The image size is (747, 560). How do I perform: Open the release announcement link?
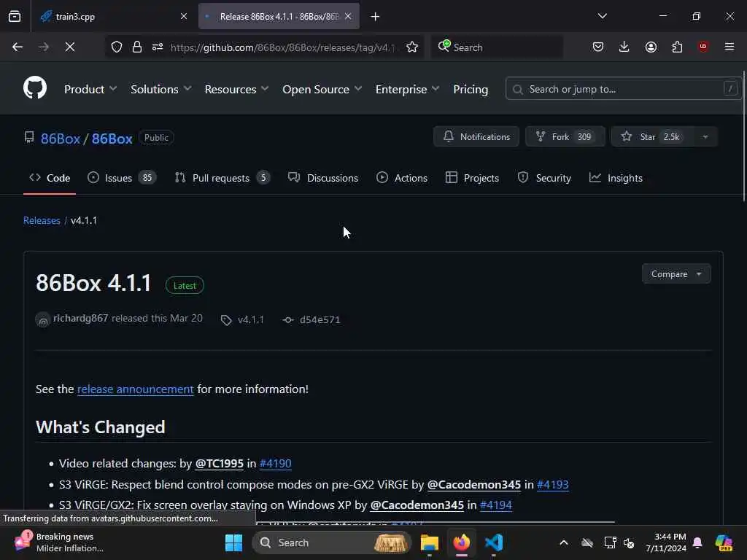click(135, 389)
